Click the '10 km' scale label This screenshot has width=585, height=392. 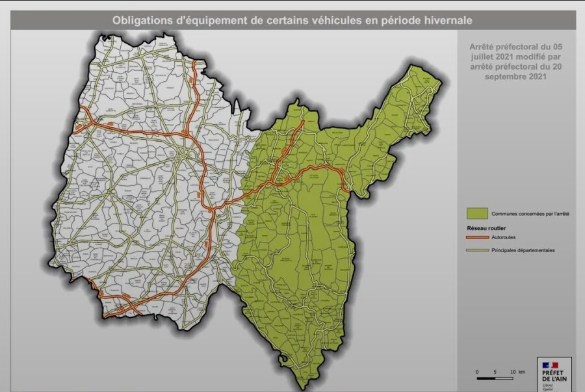517,371
